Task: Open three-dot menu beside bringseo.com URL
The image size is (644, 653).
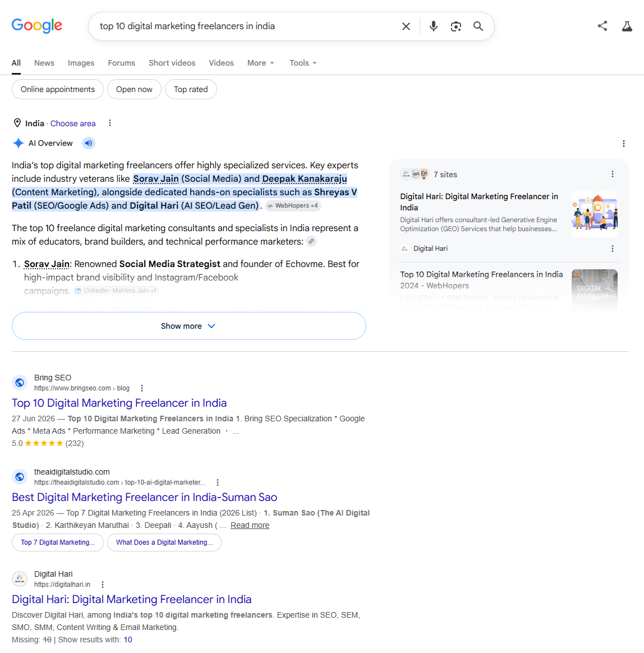Action: click(x=142, y=388)
